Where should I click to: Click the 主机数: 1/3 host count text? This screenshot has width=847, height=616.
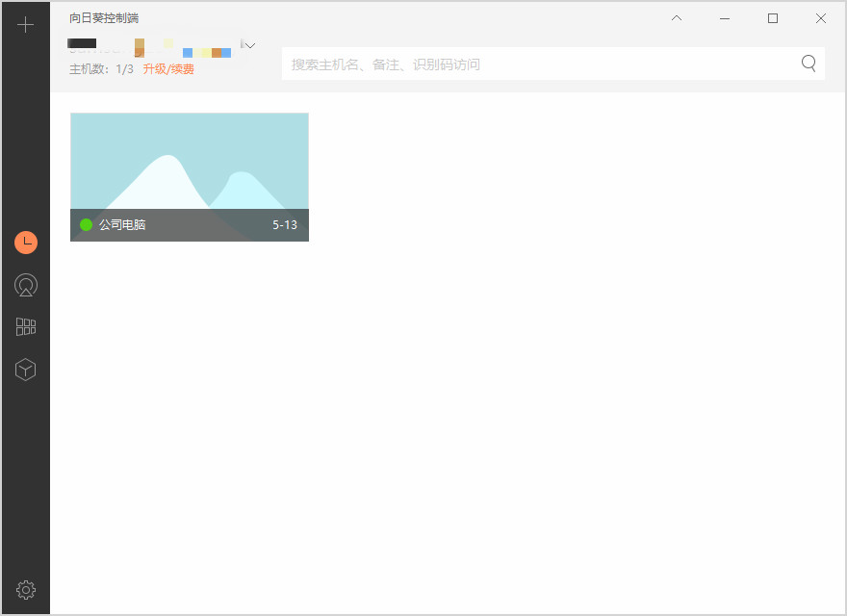(x=101, y=69)
